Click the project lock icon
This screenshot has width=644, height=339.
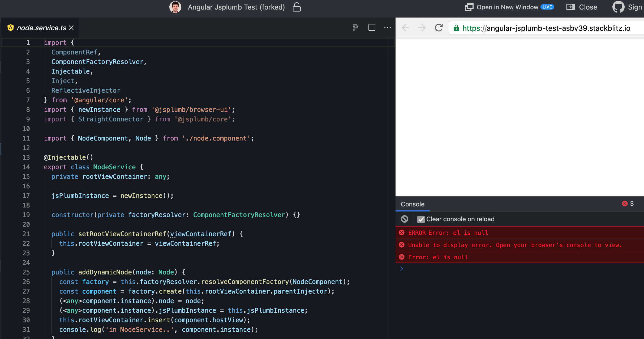297,7
